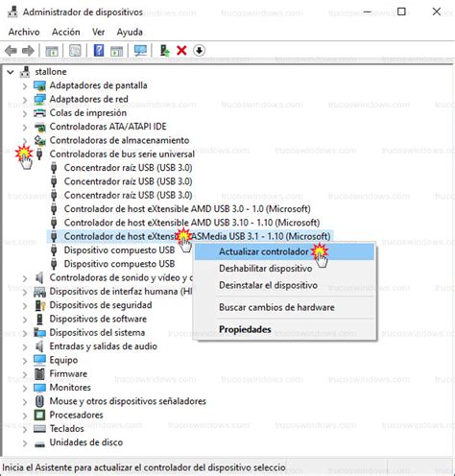Expand Adaptadores de red category

(25, 100)
